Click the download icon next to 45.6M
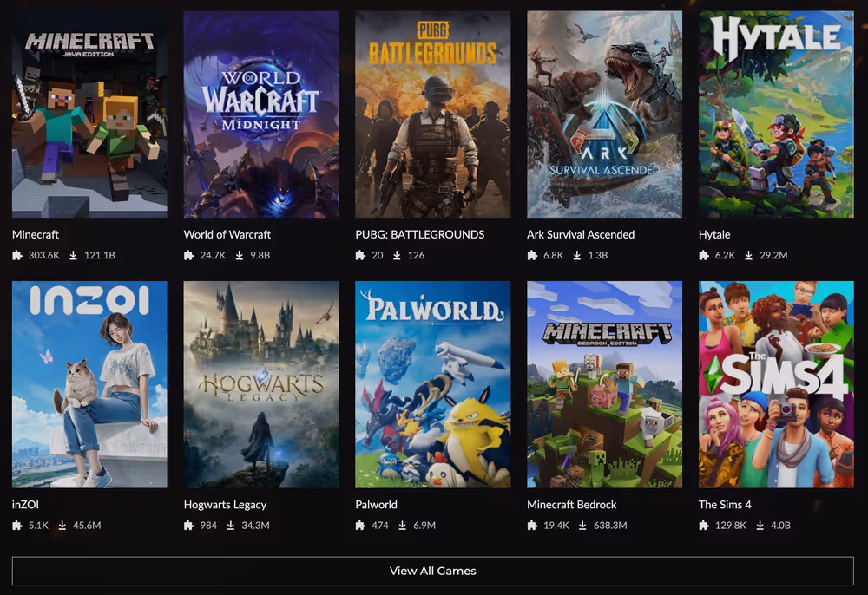 (62, 526)
